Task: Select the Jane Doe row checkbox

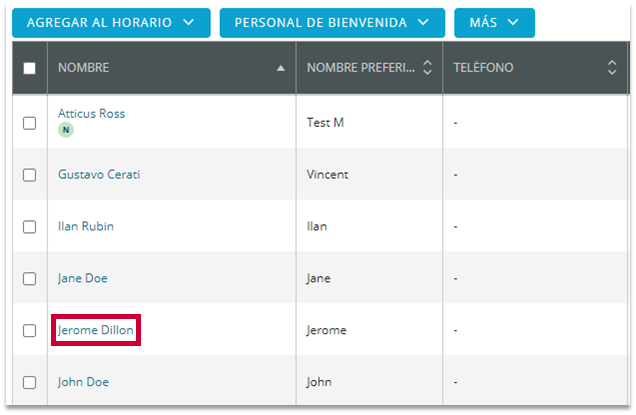Action: [29, 279]
